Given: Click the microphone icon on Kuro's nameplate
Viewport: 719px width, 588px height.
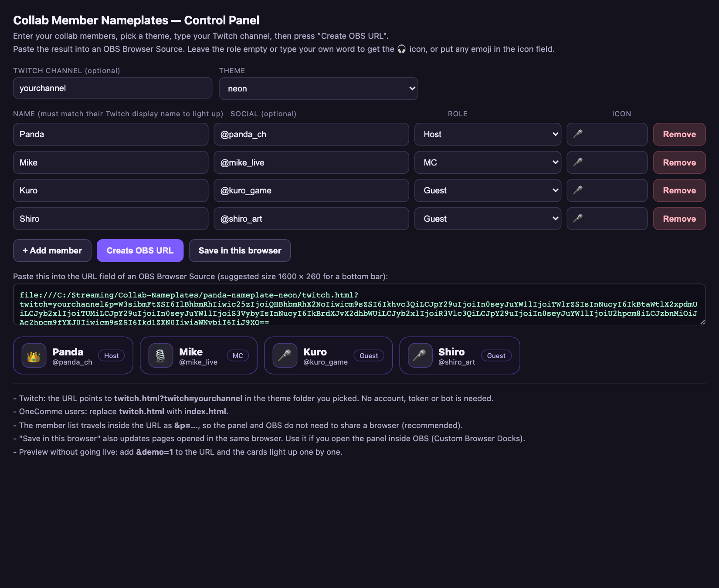Looking at the screenshot, I should click(285, 356).
